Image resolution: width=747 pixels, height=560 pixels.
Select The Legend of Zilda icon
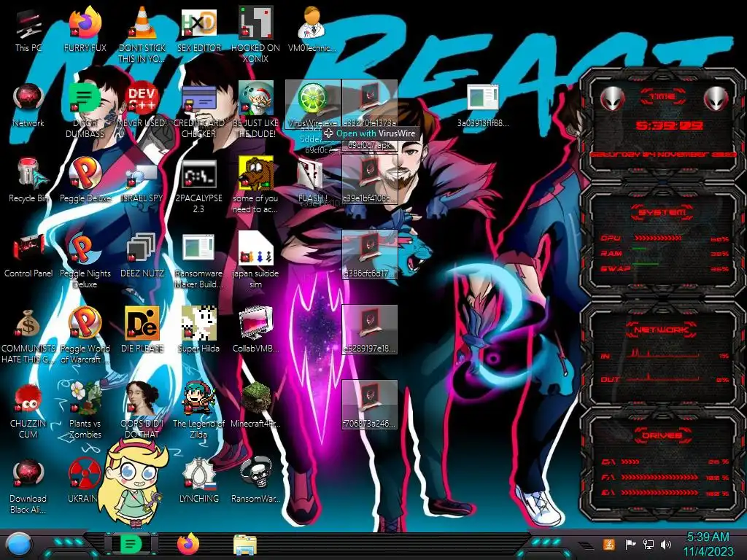point(198,411)
